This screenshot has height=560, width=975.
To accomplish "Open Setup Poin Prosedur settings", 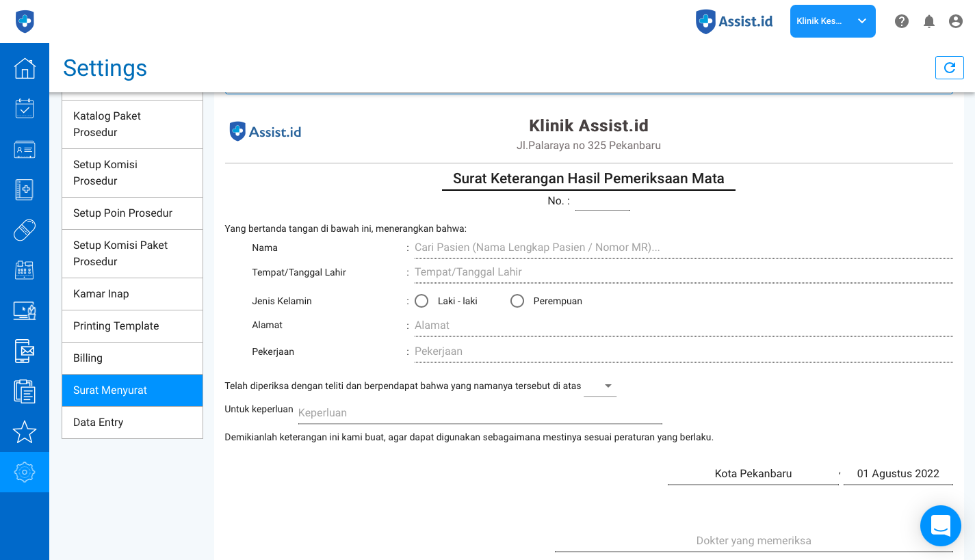I will click(x=132, y=213).
